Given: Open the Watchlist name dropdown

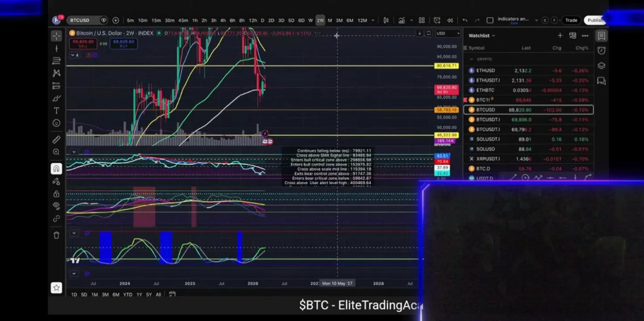Looking at the screenshot, I should 482,35.
